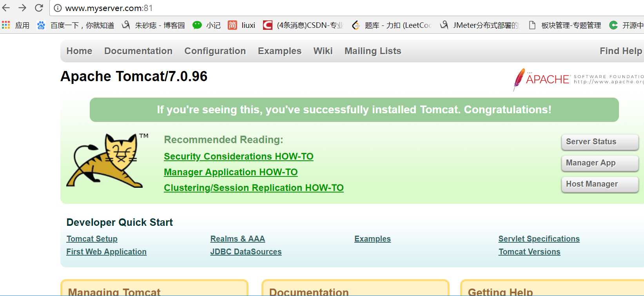
Task: Click the red CSDN C bookmark icon
Action: click(268, 25)
